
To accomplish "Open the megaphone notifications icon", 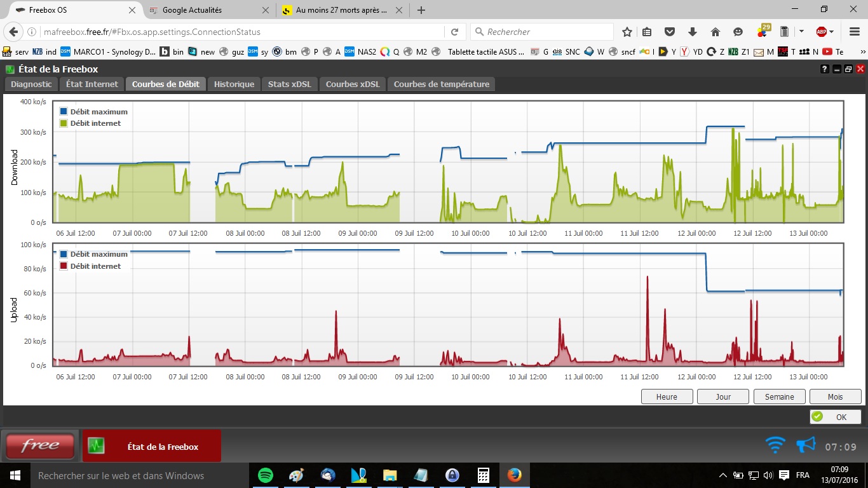I will tap(806, 445).
